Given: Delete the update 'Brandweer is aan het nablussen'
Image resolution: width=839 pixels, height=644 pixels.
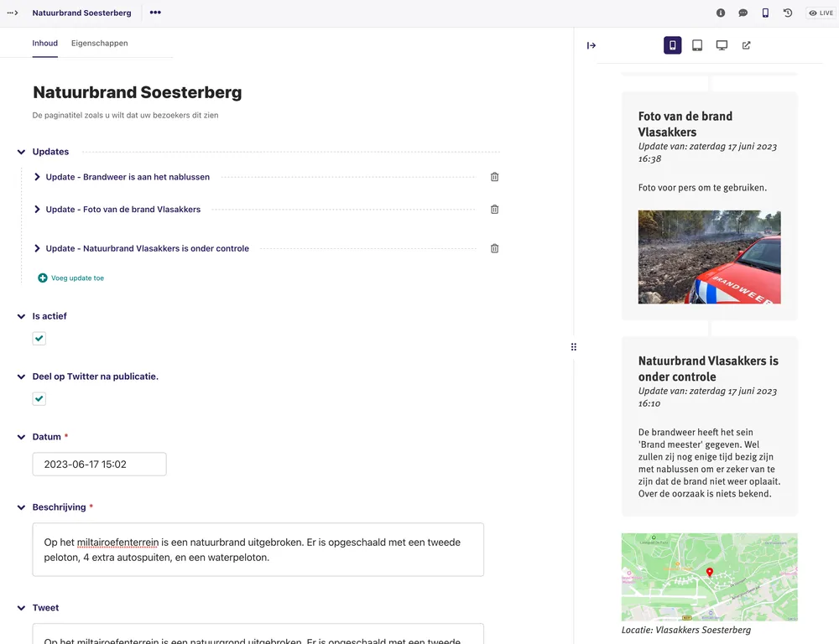Looking at the screenshot, I should [494, 177].
